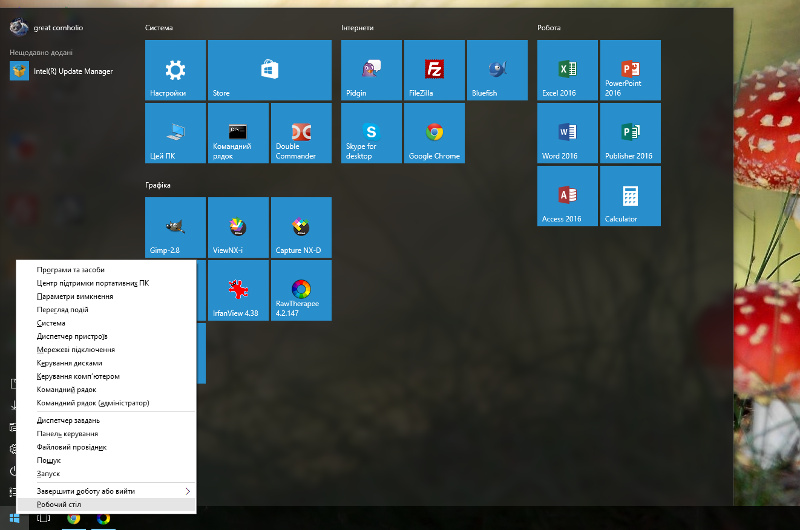Launch Double Commander tile
The height and width of the screenshot is (530, 800).
pos(302,133)
